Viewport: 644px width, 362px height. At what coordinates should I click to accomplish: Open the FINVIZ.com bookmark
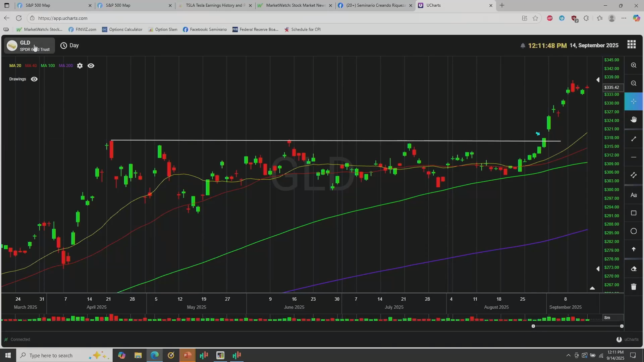(x=82, y=29)
